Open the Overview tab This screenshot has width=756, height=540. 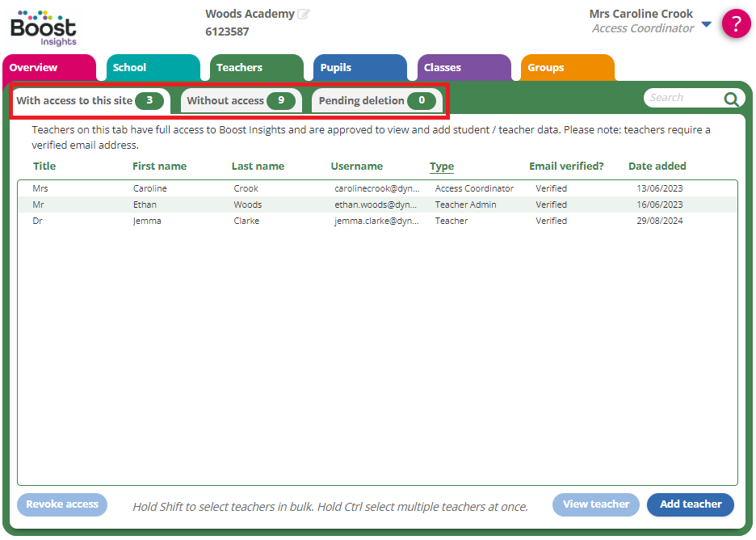48,68
